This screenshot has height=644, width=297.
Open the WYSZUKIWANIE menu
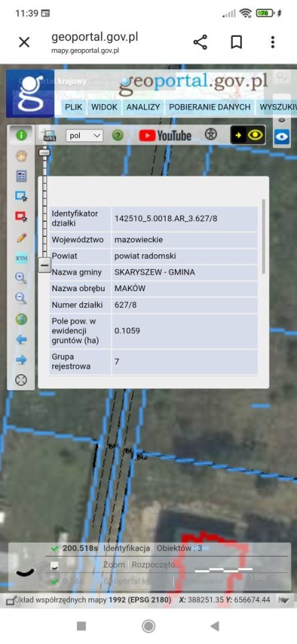click(x=278, y=107)
